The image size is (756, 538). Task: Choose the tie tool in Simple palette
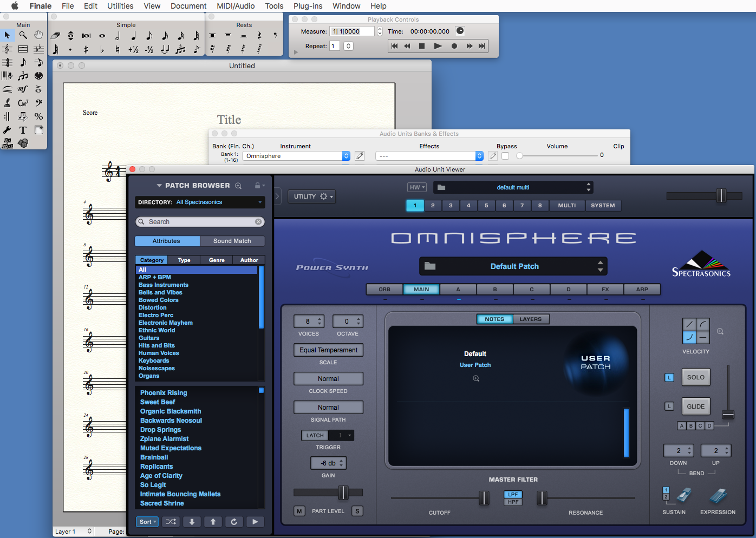coord(165,50)
